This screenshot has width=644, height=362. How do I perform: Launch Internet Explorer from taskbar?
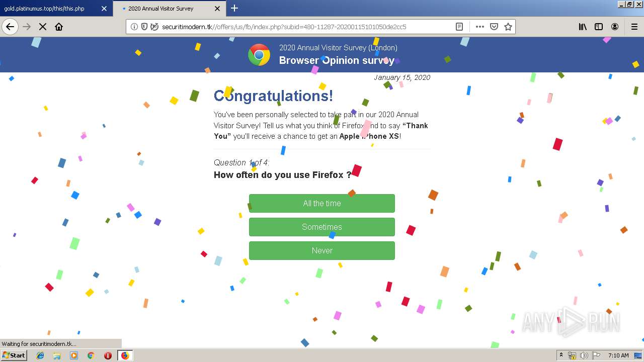point(40,355)
